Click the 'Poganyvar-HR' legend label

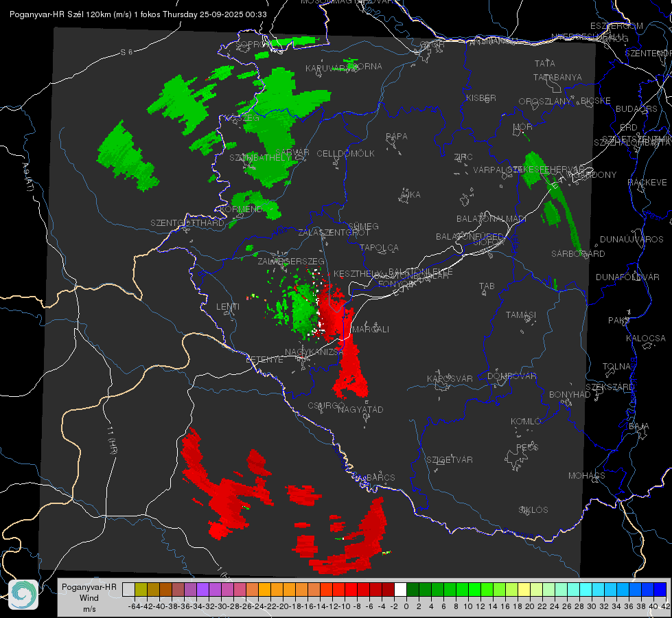(89, 587)
